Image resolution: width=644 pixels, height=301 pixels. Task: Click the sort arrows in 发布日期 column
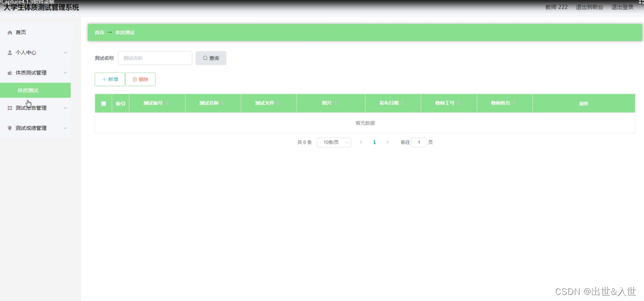pyautogui.click(x=403, y=104)
